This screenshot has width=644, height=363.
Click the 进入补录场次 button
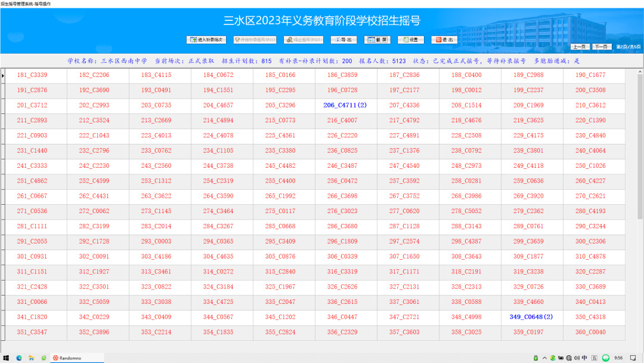pyautogui.click(x=206, y=40)
